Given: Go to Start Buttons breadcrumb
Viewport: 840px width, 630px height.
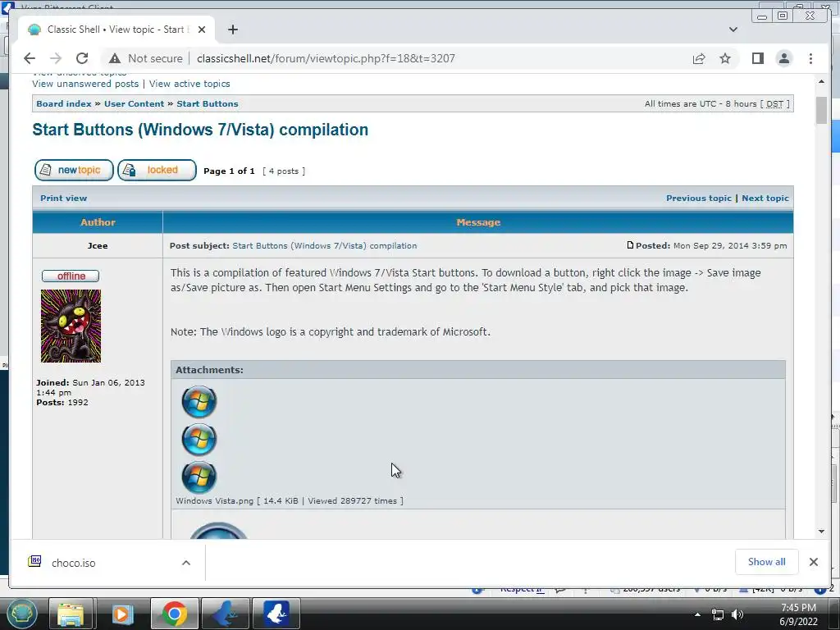Looking at the screenshot, I should coord(208,104).
